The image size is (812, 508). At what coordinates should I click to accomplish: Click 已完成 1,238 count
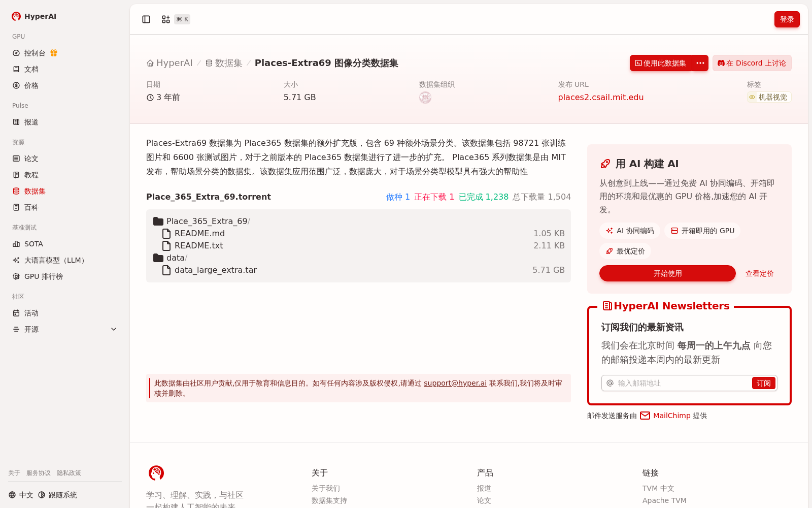tap(484, 197)
